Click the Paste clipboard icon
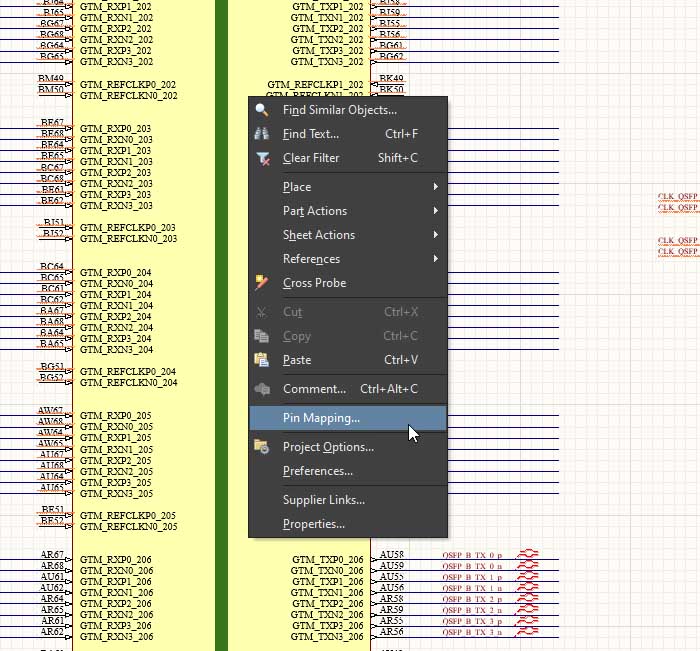 click(x=262, y=360)
